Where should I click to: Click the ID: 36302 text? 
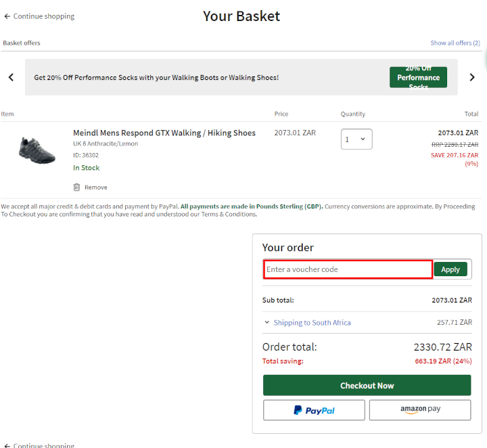(86, 155)
